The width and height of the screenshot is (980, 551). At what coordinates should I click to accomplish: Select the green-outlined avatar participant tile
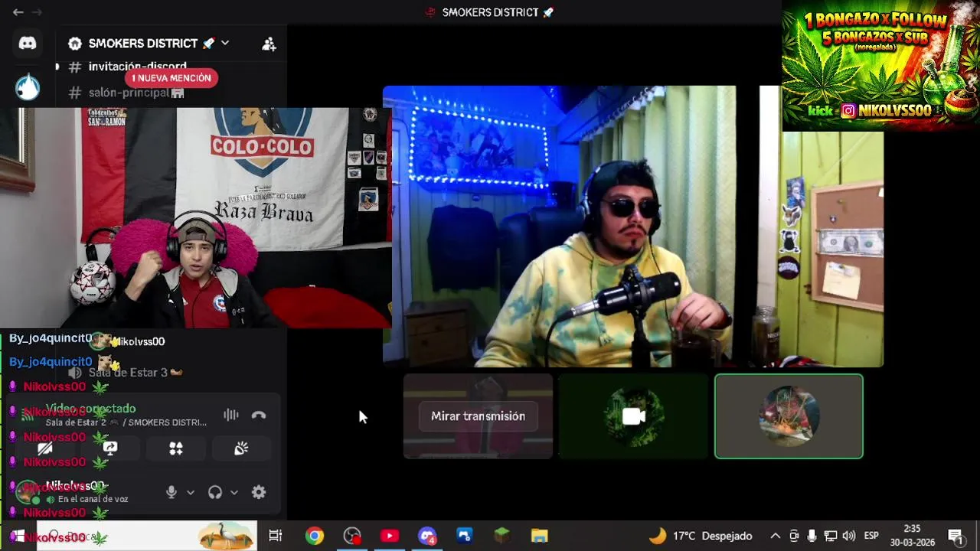789,416
